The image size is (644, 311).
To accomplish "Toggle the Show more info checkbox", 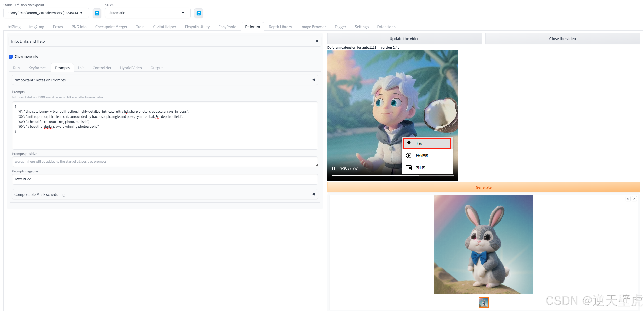I will (11, 57).
